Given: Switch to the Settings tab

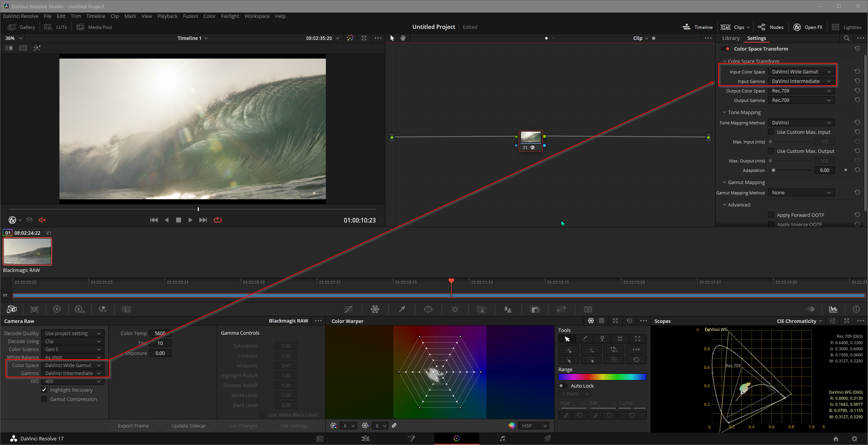Looking at the screenshot, I should 756,38.
